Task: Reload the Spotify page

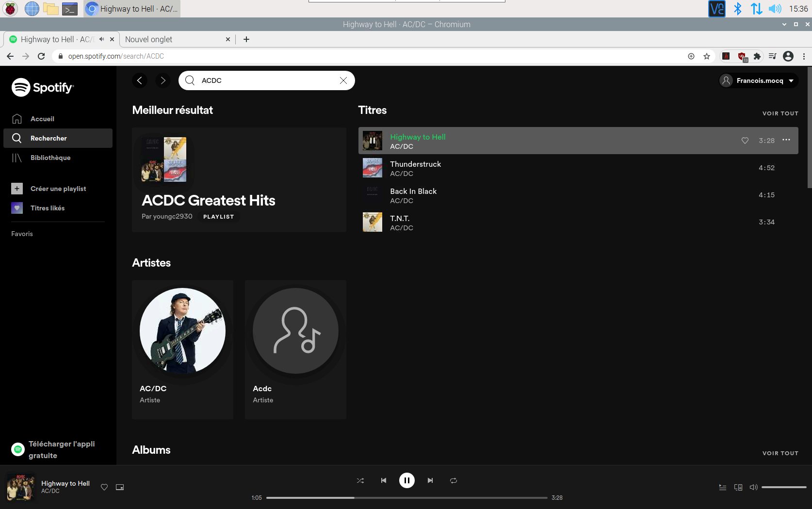Action: click(x=41, y=56)
